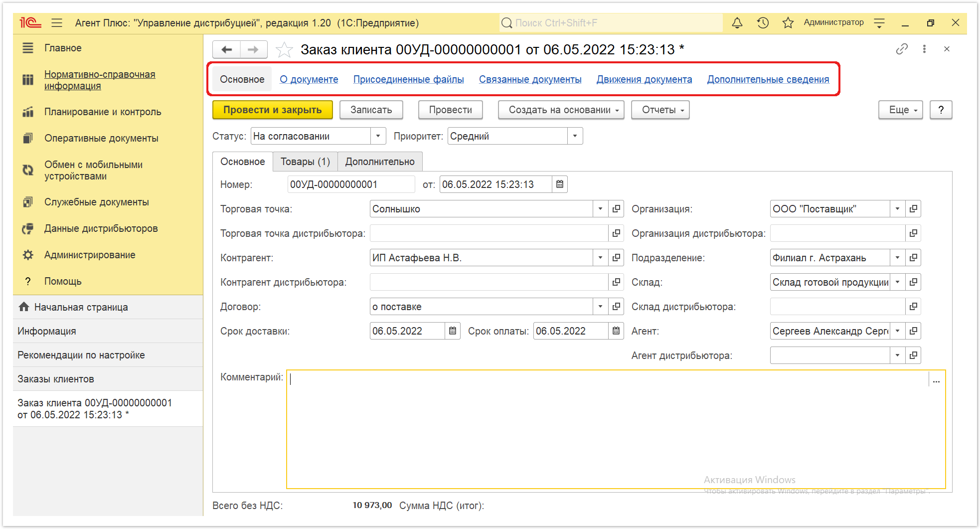This screenshot has width=980, height=529.
Task: Go back with the left arrow button
Action: 227,49
